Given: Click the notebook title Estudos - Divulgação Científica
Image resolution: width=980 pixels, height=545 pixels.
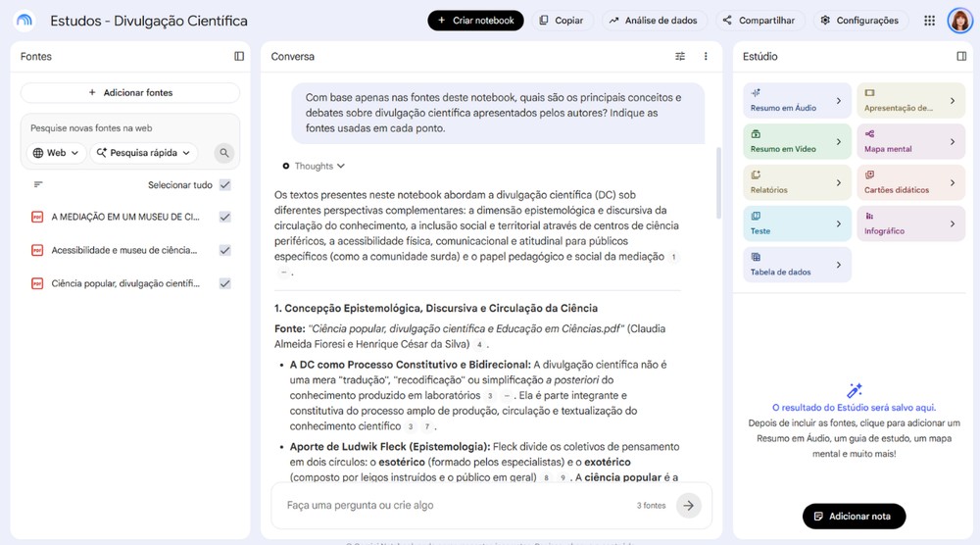Looking at the screenshot, I should point(149,21).
